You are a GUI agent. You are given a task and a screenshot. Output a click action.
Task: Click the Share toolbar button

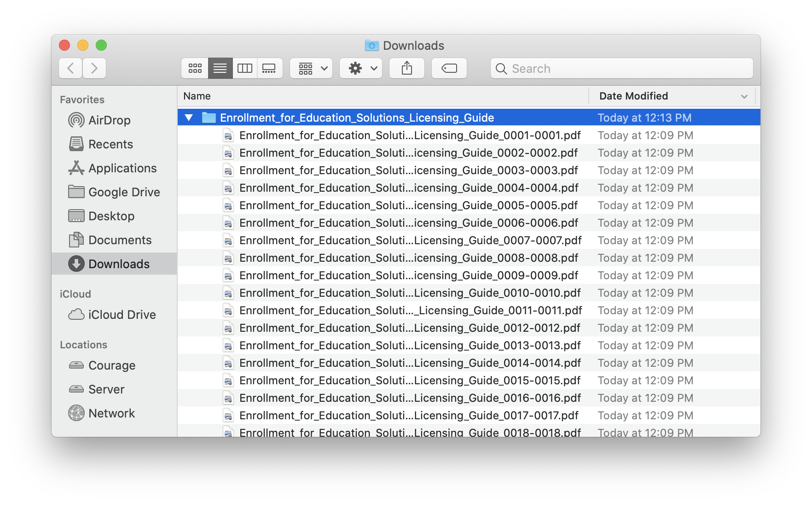(407, 69)
